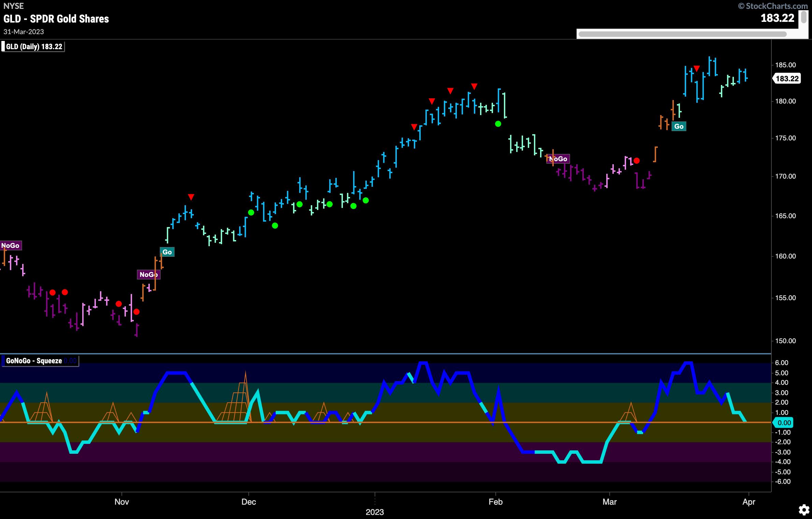
Task: Click the horizontal scrollbar thumb at top right
Action: coord(682,34)
